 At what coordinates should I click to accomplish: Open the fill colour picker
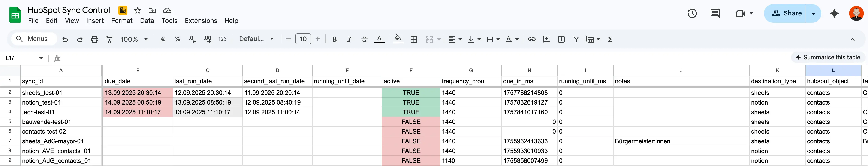click(398, 39)
